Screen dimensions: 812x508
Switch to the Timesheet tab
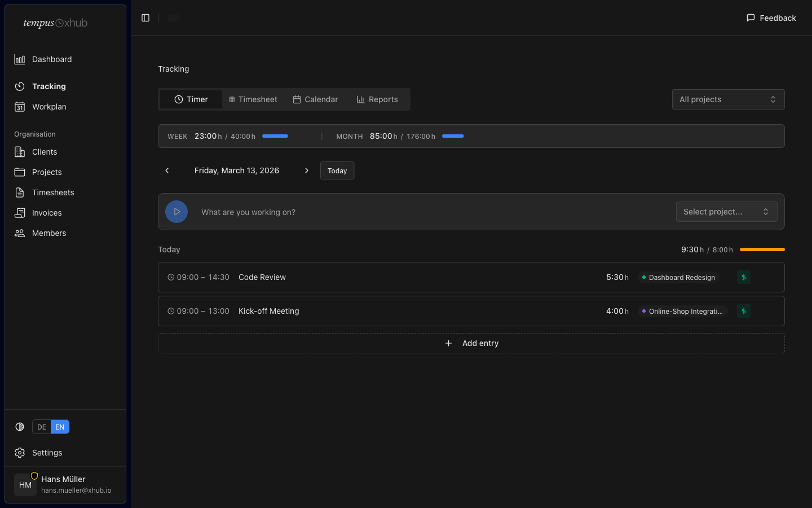253,99
